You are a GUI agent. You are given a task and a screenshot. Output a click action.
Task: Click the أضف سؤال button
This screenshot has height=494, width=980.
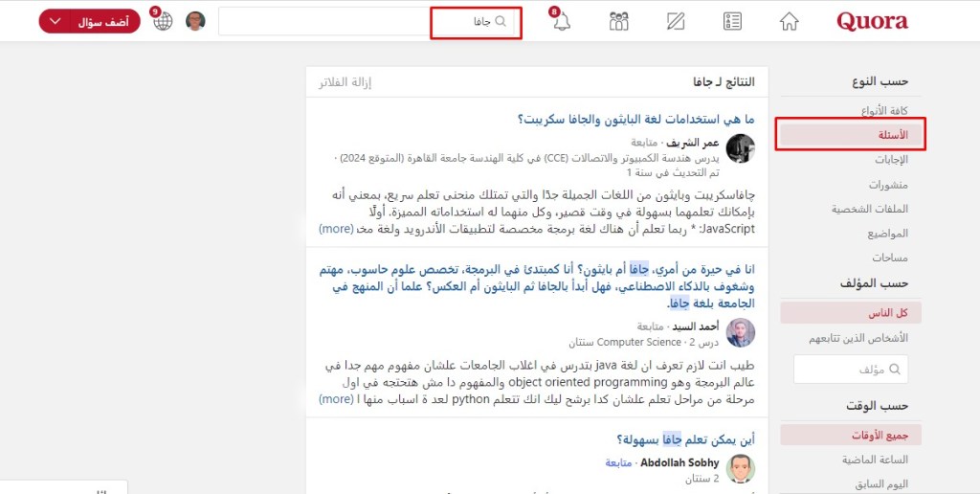(105, 21)
